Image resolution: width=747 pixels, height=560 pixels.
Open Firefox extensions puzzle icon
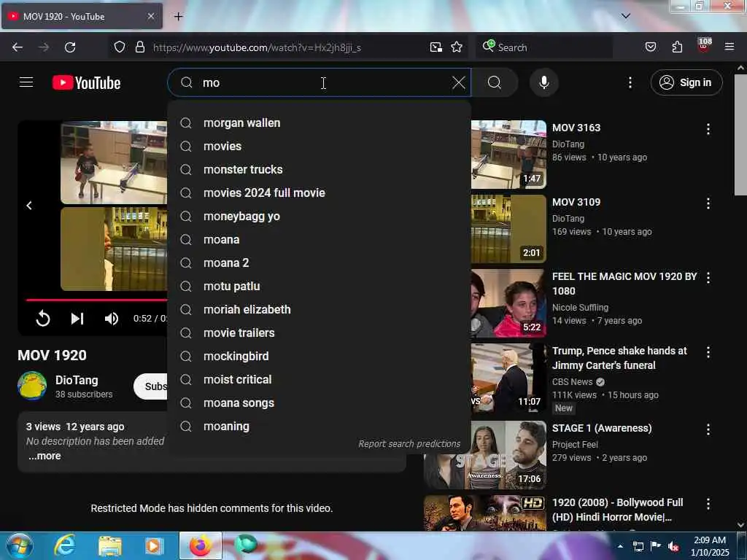677,47
